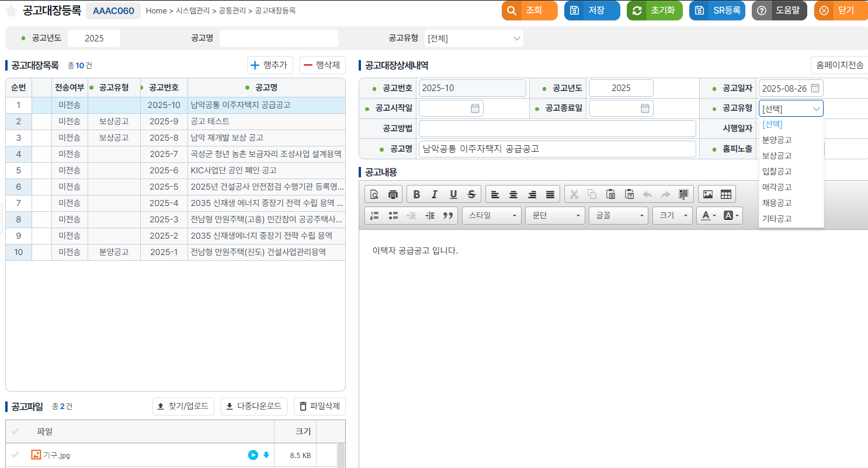Insert a table in the announcement content

click(x=725, y=194)
